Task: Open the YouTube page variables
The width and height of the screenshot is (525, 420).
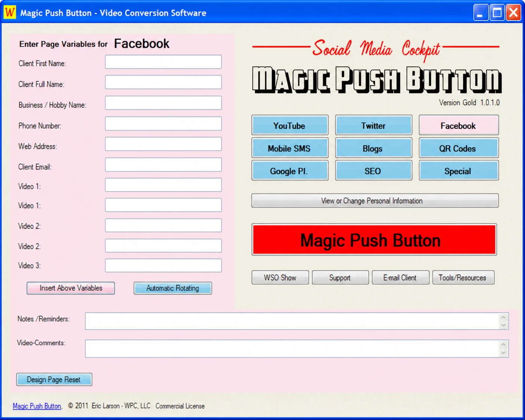Action: click(290, 125)
